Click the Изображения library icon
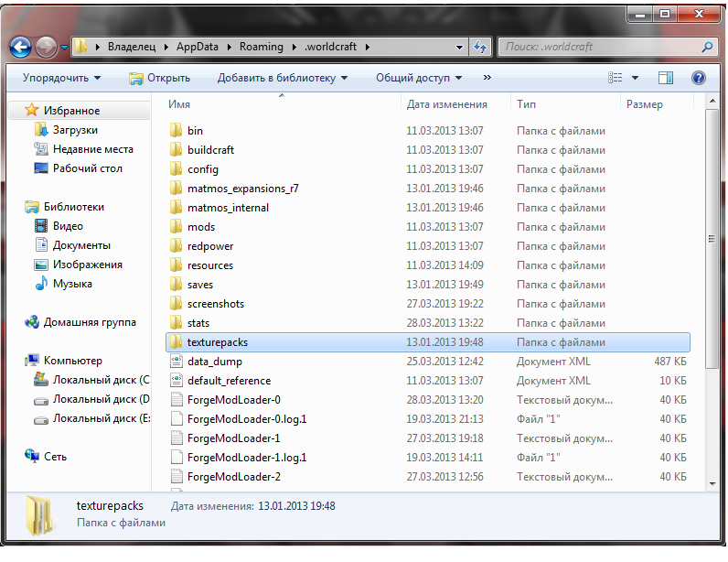Image resolution: width=728 pixels, height=562 pixels. [x=41, y=265]
